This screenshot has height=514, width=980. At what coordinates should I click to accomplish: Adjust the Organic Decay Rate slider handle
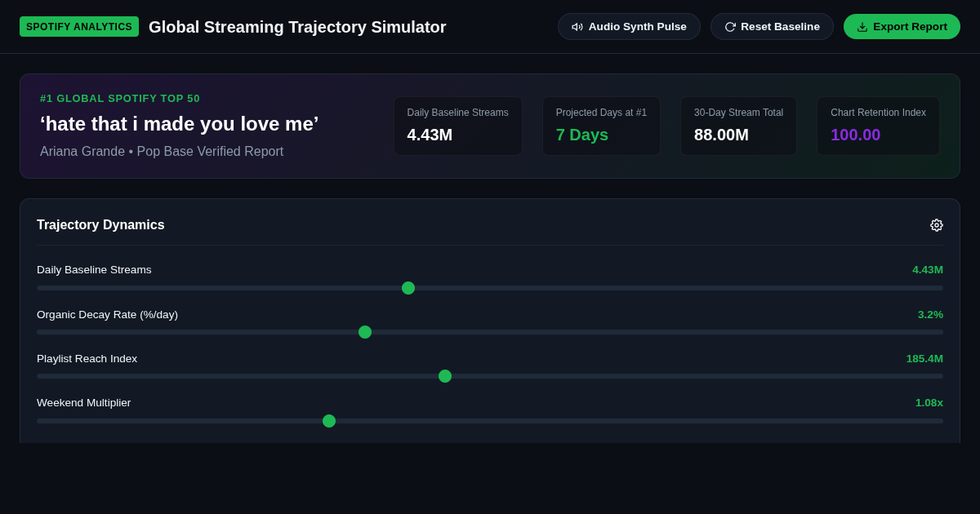click(365, 332)
